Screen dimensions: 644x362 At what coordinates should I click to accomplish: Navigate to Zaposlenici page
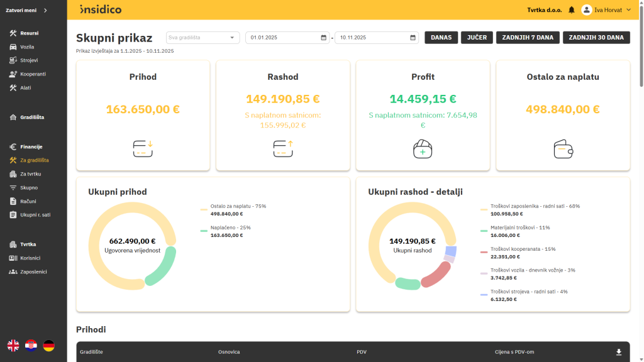[x=33, y=271]
